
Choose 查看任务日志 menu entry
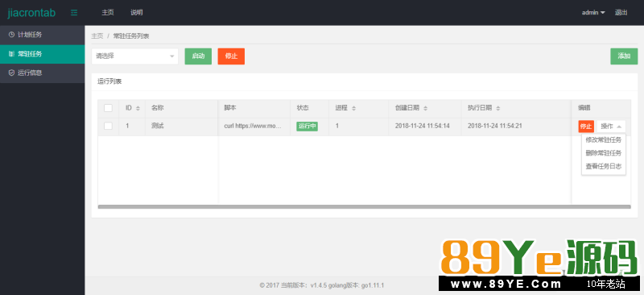(x=603, y=167)
